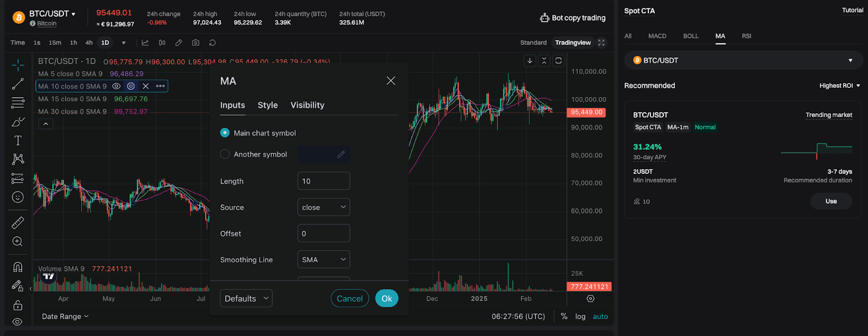Open the Fibonacci/horizontal lines tool
868x336 pixels.
pos(18,102)
